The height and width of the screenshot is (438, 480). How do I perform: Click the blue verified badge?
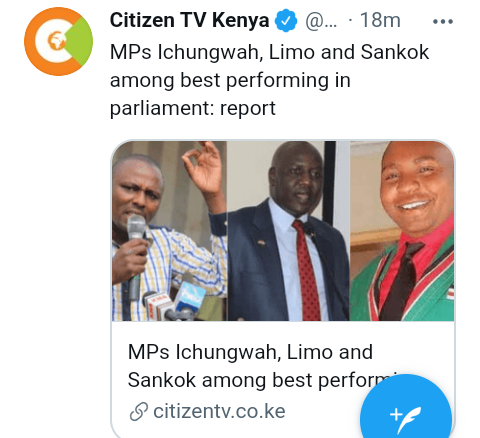click(286, 21)
